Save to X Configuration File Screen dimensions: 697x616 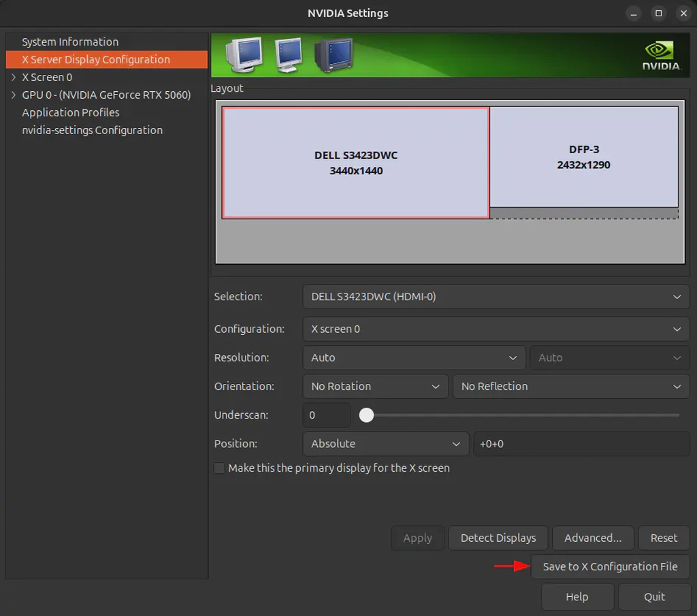coord(610,566)
